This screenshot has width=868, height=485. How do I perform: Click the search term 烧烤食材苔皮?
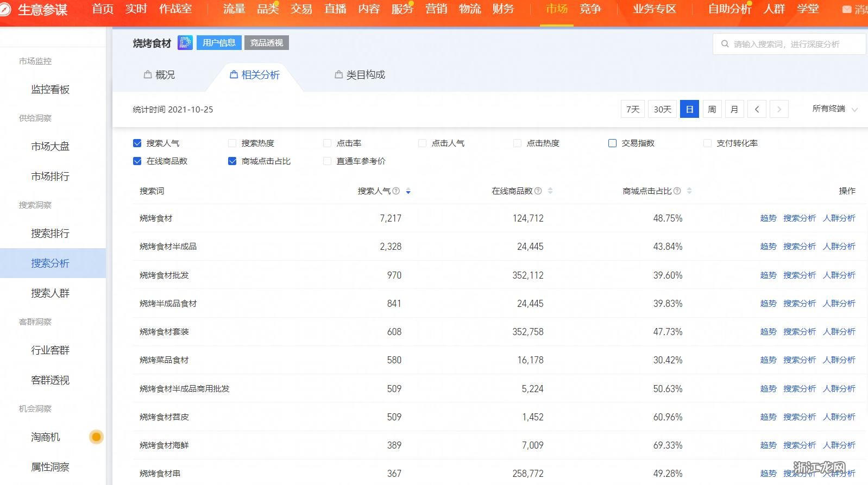tap(164, 417)
